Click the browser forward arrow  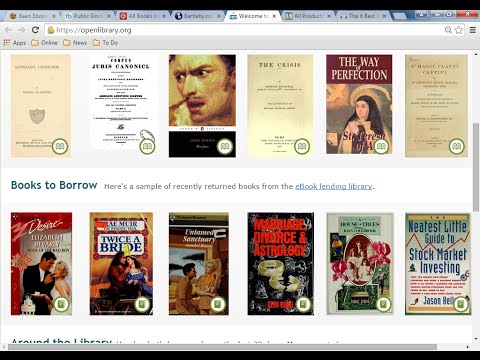22,30
